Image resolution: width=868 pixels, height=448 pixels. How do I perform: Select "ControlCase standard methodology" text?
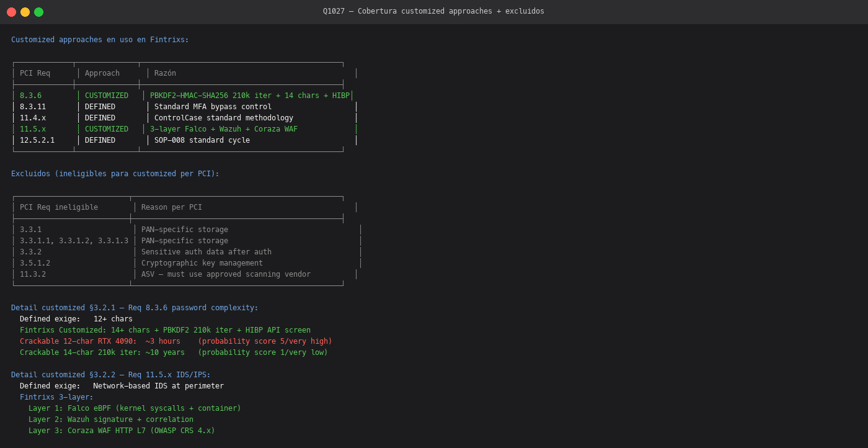(224, 118)
